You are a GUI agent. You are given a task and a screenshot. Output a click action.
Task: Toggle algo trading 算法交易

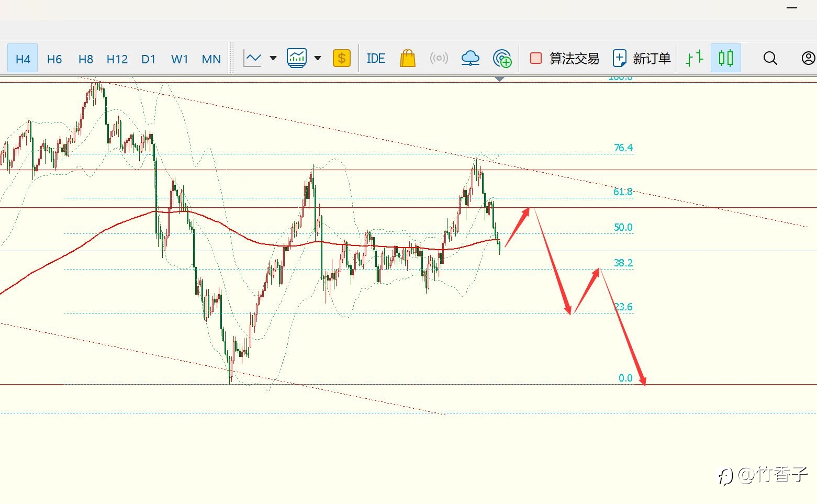click(564, 58)
